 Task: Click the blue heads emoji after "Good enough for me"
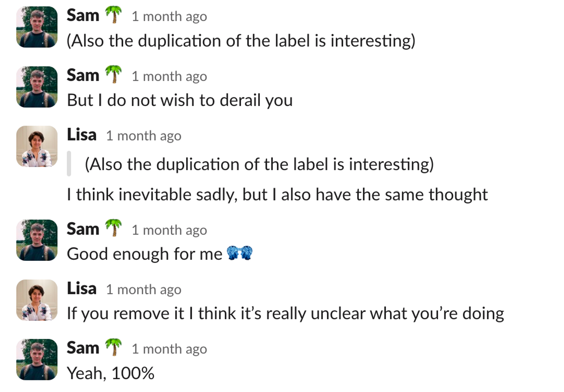click(240, 253)
